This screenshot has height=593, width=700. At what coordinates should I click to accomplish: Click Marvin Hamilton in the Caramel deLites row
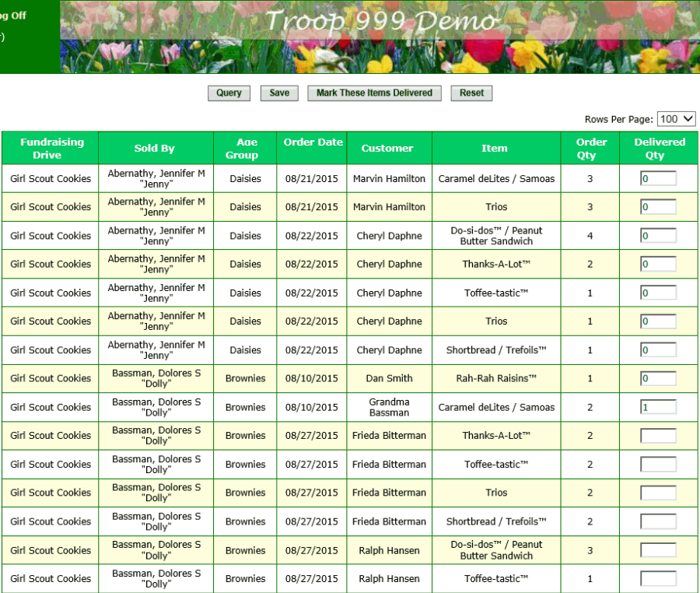pyautogui.click(x=390, y=179)
